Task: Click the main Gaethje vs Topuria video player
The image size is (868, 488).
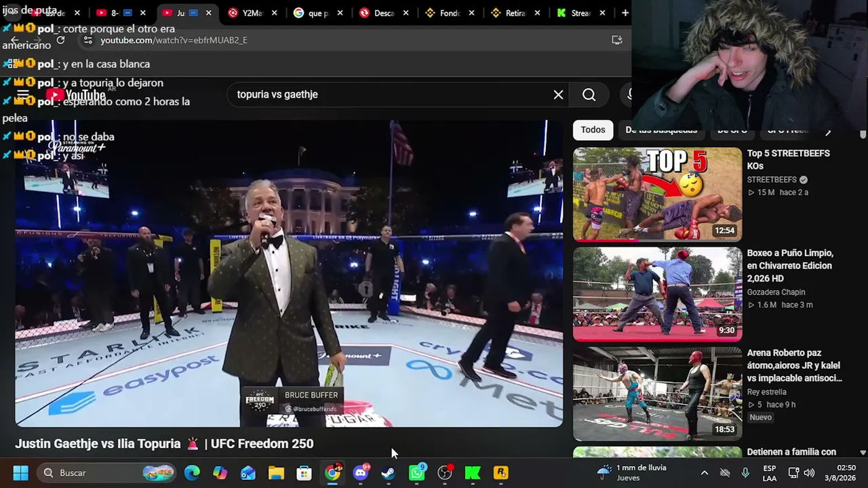Action: (289, 274)
